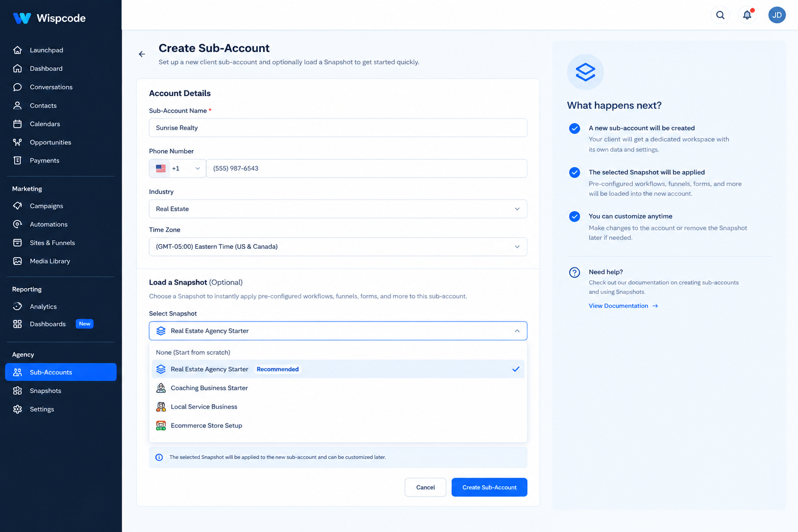The height and width of the screenshot is (532, 798).
Task: Click the Sub-Account Name input field
Action: click(338, 128)
